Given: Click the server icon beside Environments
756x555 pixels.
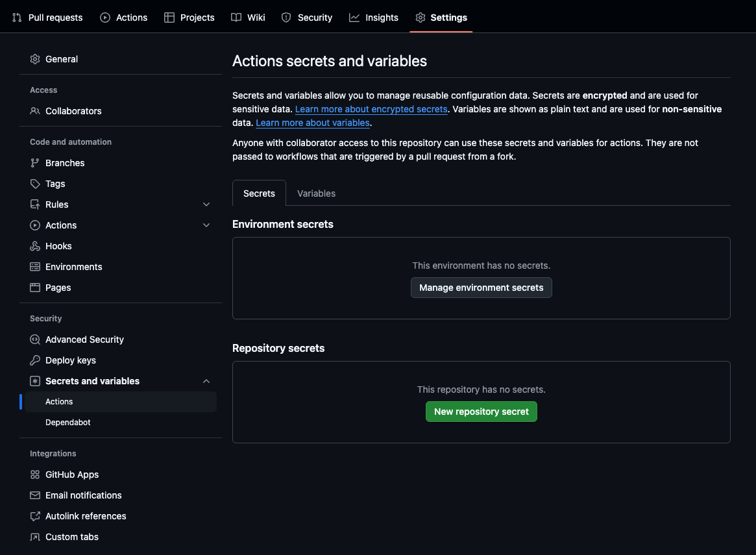Looking at the screenshot, I should point(35,267).
